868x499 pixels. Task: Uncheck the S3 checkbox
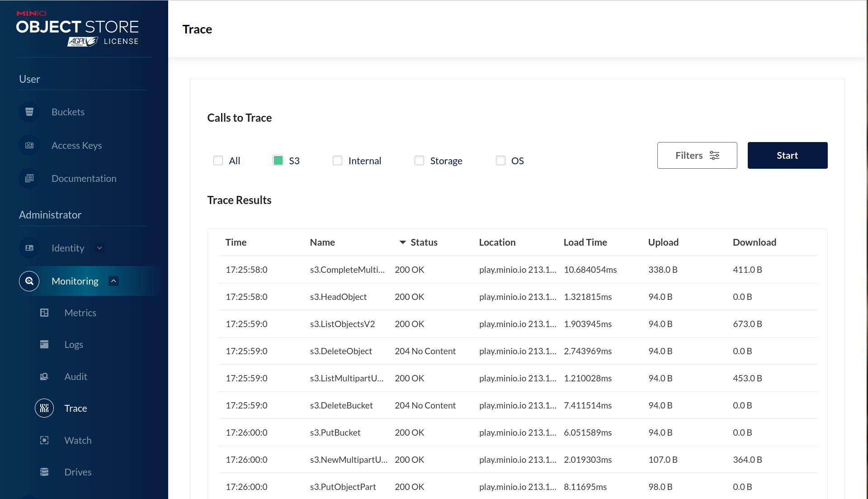278,161
